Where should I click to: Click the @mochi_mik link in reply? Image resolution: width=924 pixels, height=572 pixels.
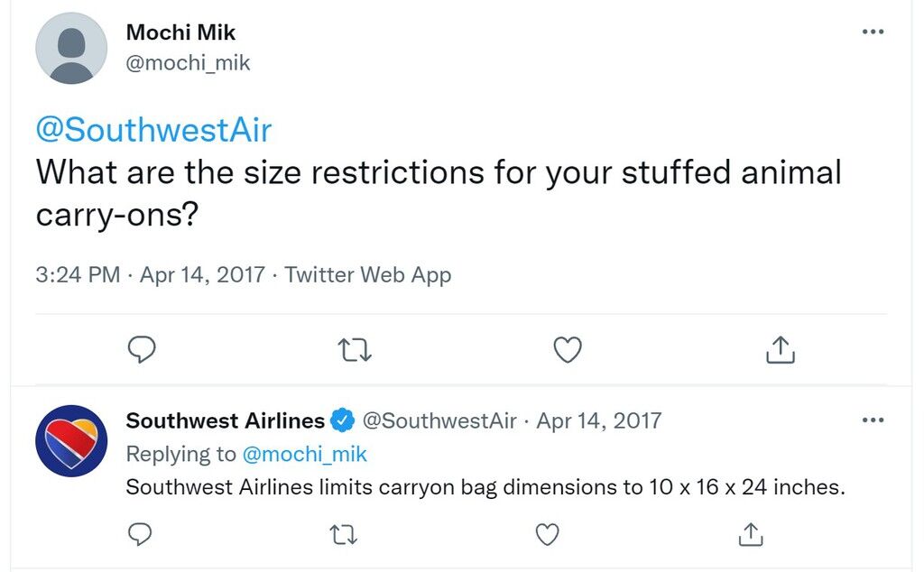305,454
